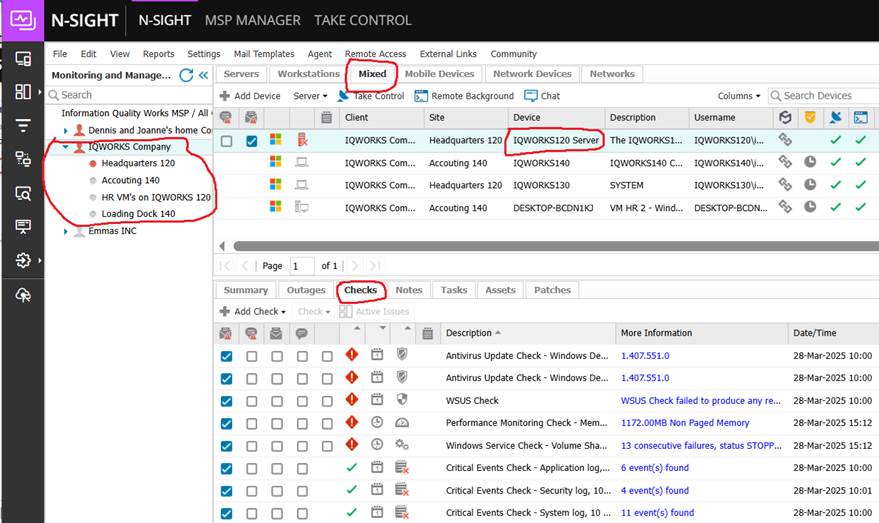Click the Take Control toolbar icon
This screenshot has width=879, height=523.
coord(344,96)
